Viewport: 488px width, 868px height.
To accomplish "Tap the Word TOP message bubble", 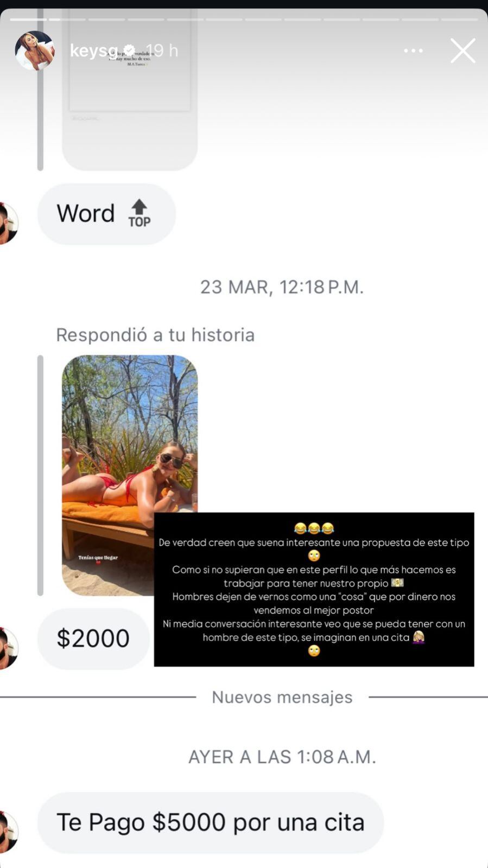I will [x=106, y=214].
